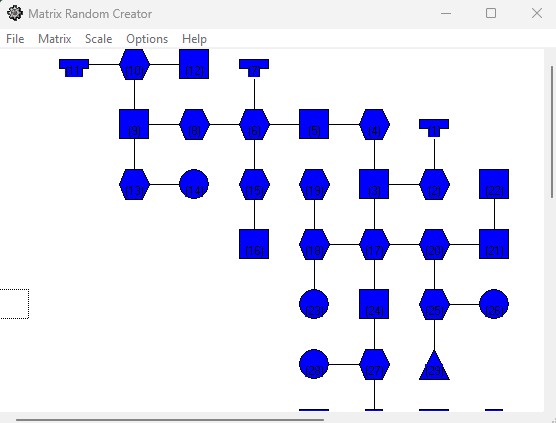Open the Options menu
The image size is (556, 423).
[x=147, y=39]
